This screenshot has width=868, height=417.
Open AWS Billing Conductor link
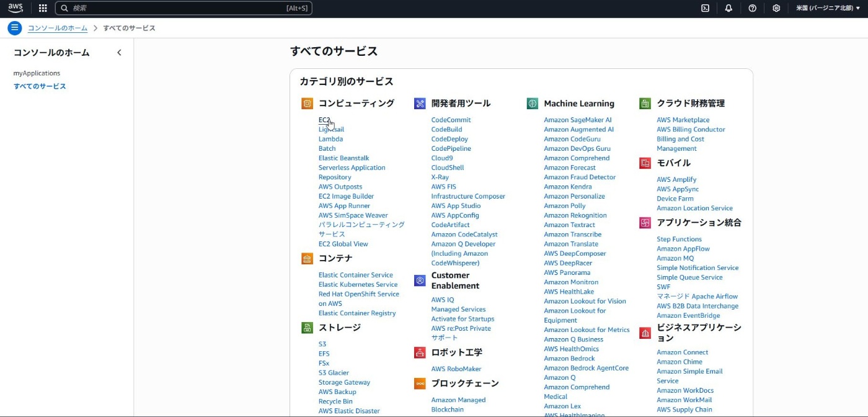691,130
